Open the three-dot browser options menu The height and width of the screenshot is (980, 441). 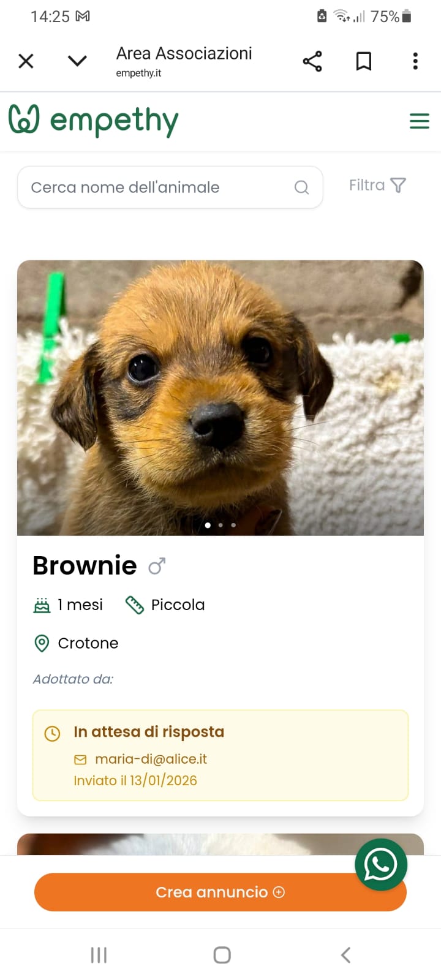click(415, 61)
